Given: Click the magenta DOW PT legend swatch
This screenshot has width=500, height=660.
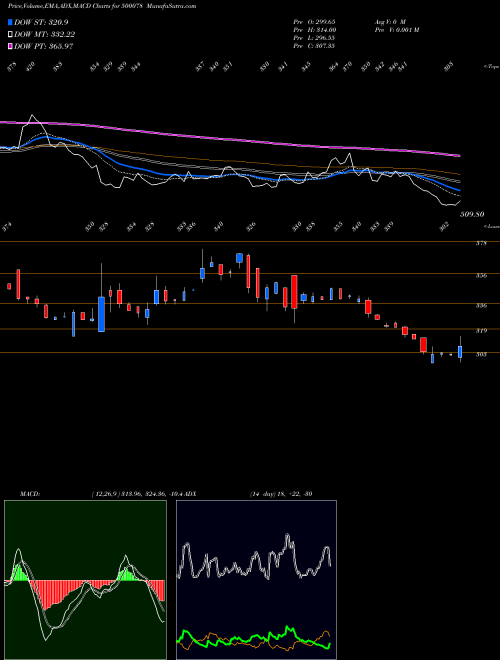Looking at the screenshot, I should [10, 46].
